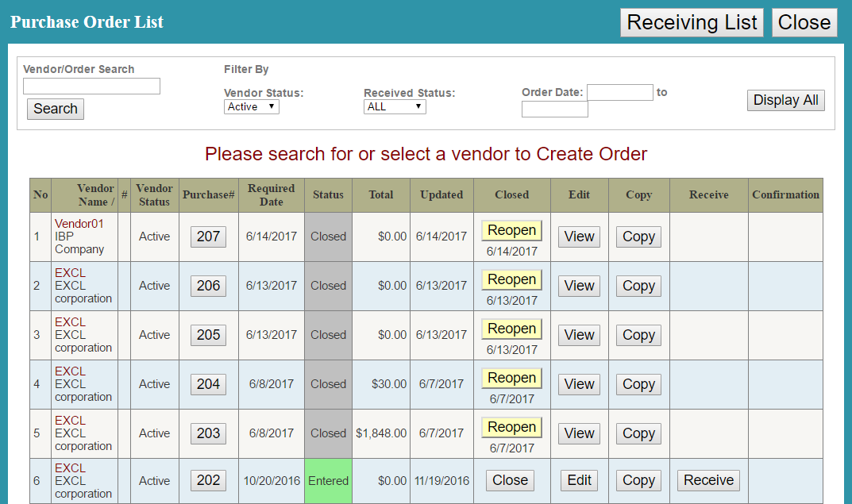
Task: Focus the Vendor/Order Search field
Action: pyautogui.click(x=91, y=86)
